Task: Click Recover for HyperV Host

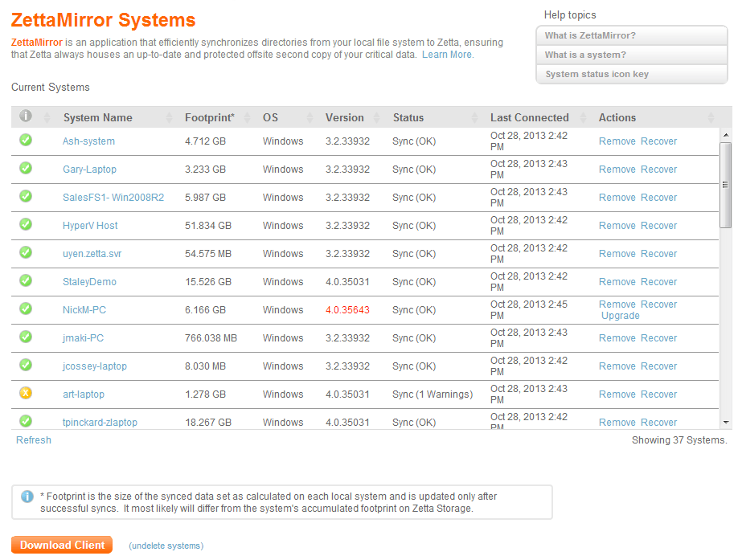Action: 658,226
